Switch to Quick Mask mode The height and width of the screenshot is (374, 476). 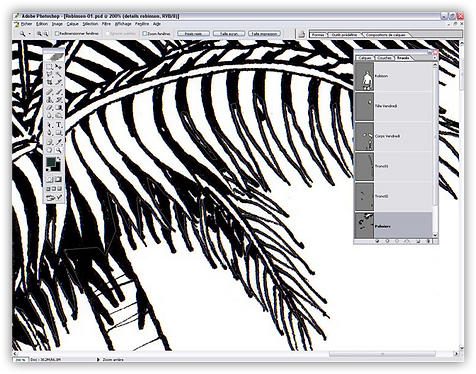59,180
